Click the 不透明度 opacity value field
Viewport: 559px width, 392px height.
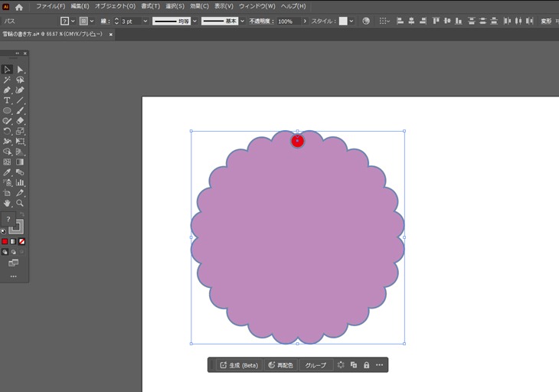[287, 21]
